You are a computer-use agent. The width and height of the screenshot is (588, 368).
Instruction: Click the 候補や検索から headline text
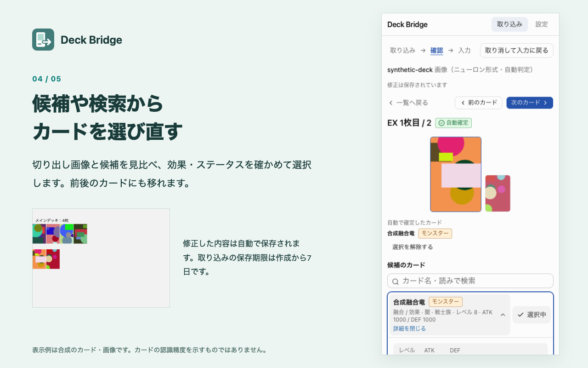tap(98, 103)
